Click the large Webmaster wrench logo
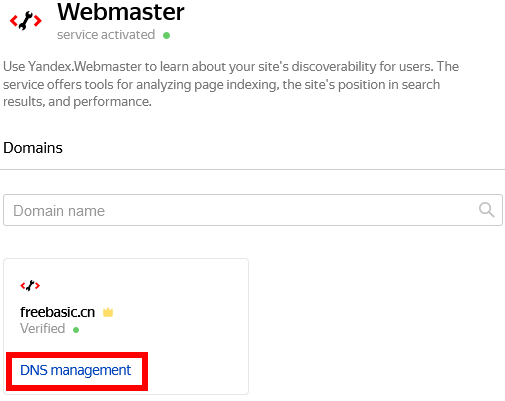505x401 pixels. [x=26, y=20]
